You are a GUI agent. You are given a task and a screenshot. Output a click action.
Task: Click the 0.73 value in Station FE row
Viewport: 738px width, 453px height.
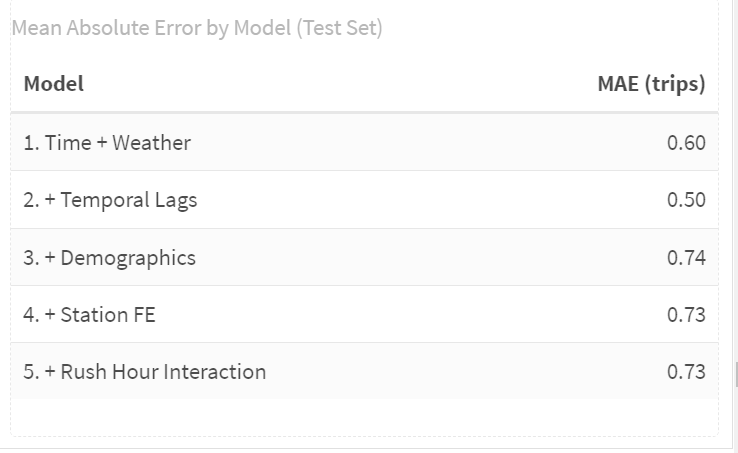coord(686,315)
